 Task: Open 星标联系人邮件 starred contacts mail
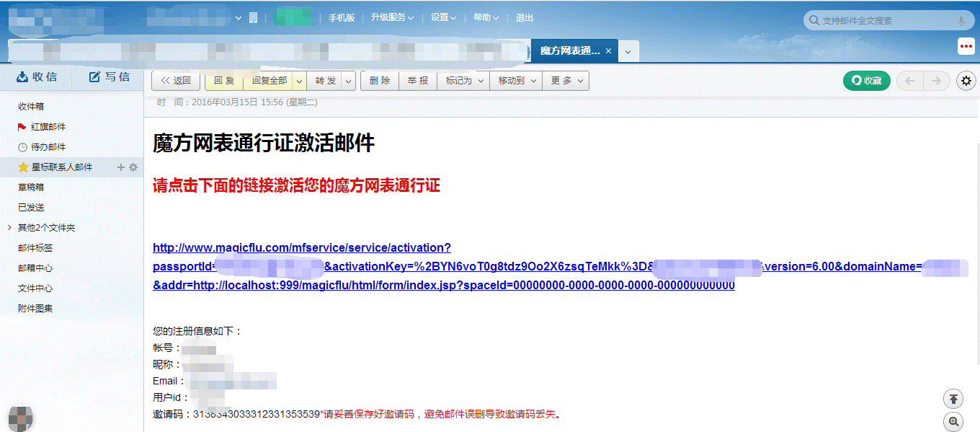pos(62,167)
